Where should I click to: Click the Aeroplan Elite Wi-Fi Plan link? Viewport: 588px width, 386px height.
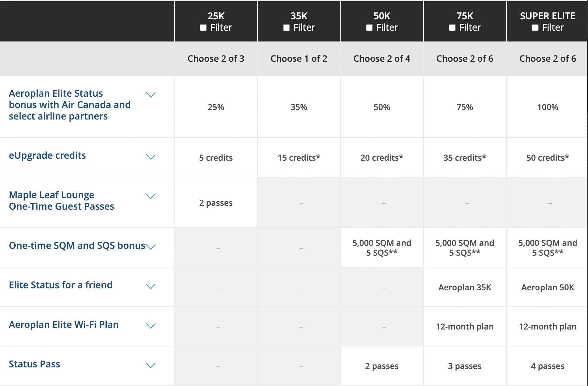coord(64,325)
